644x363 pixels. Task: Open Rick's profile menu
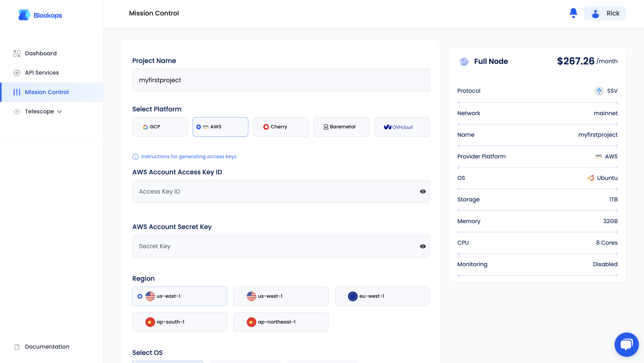pyautogui.click(x=605, y=13)
